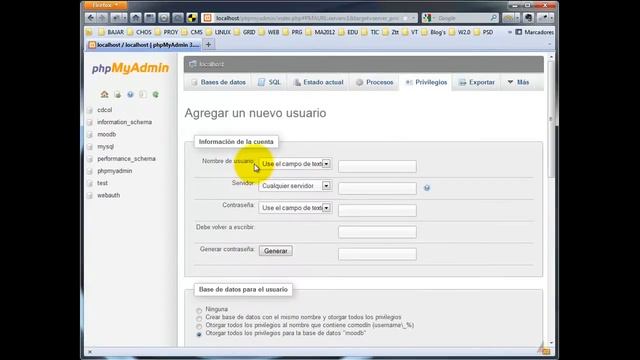640x360 pixels.
Task: Open the MA2012 bookmarks folder
Action: pos(320,32)
